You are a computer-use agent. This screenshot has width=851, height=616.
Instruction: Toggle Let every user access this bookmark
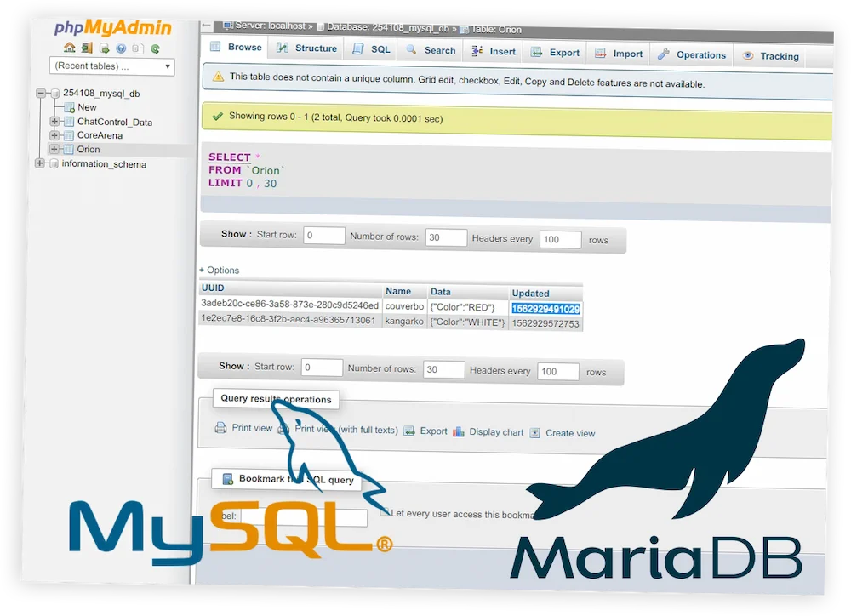coord(385,512)
